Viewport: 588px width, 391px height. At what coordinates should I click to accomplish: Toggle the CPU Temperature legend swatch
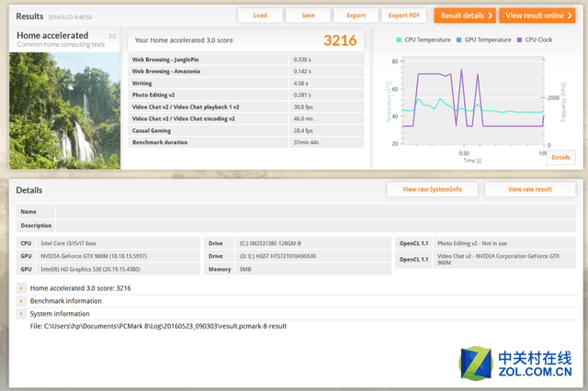399,40
